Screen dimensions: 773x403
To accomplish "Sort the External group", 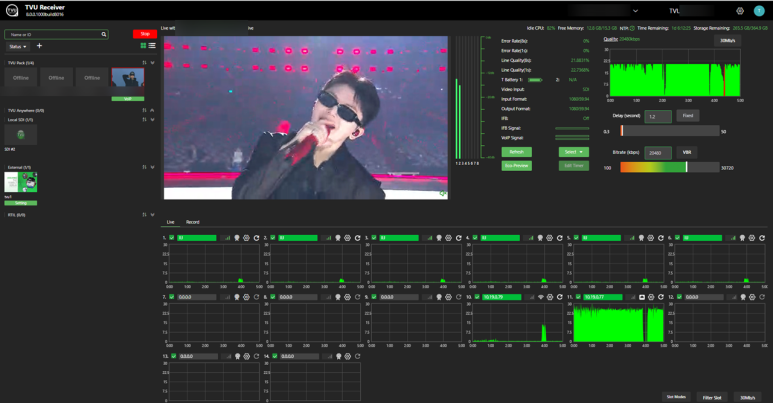I will [144, 167].
